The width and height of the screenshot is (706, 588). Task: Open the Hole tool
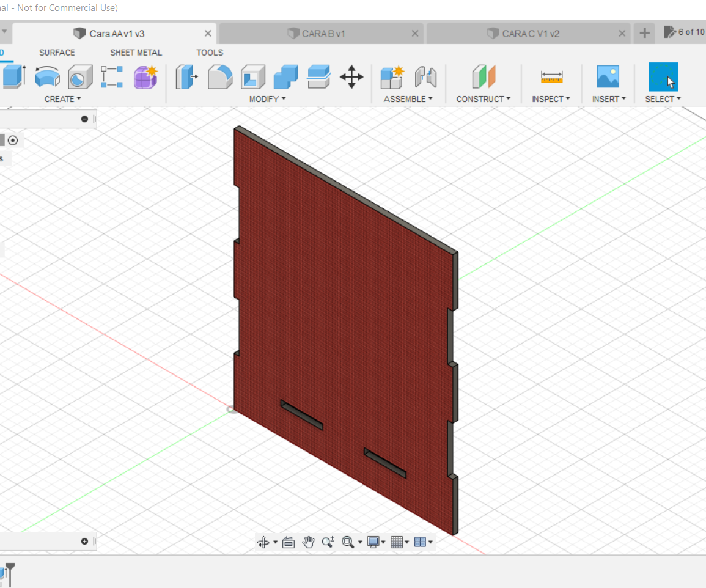80,77
